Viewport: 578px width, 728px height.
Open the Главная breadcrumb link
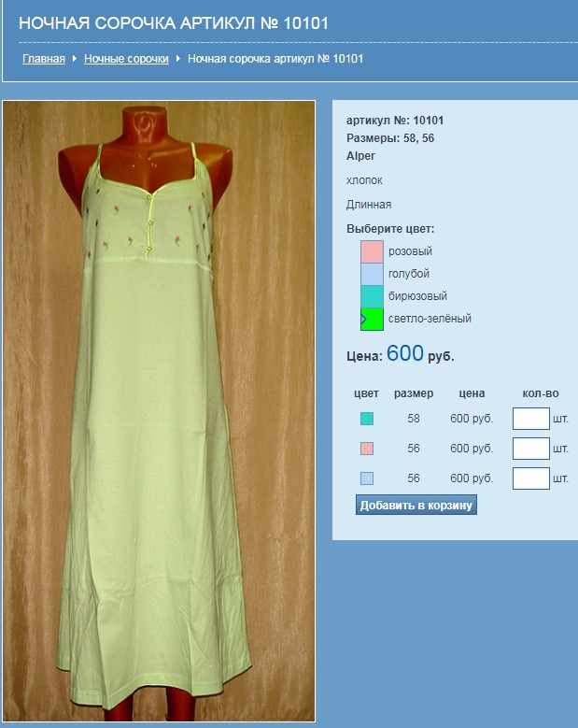pos(44,59)
